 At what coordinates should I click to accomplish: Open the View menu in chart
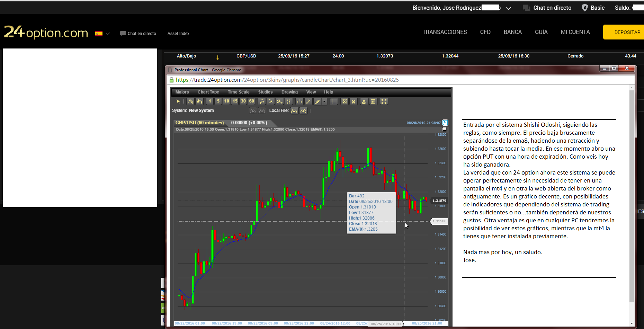[x=311, y=92]
